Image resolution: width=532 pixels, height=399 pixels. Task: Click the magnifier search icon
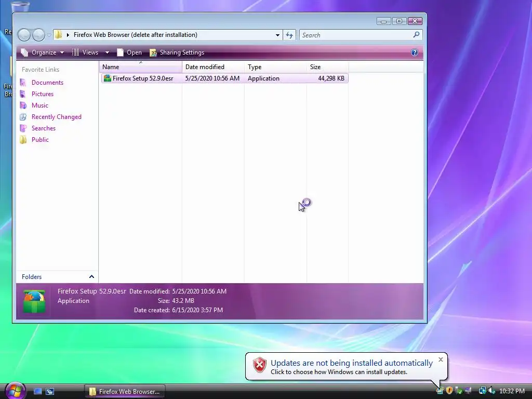[416, 35]
